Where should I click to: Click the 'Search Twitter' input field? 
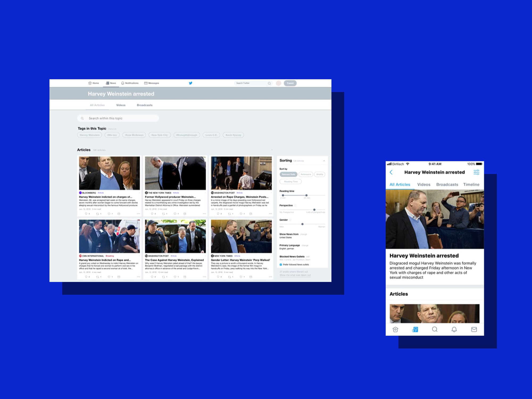[253, 83]
